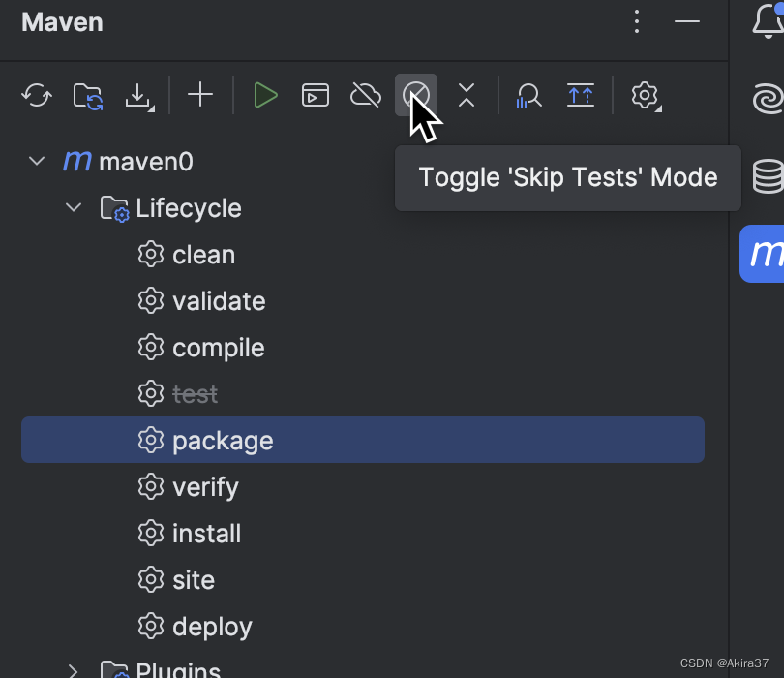Select the Lifecycle folder item

(x=188, y=208)
